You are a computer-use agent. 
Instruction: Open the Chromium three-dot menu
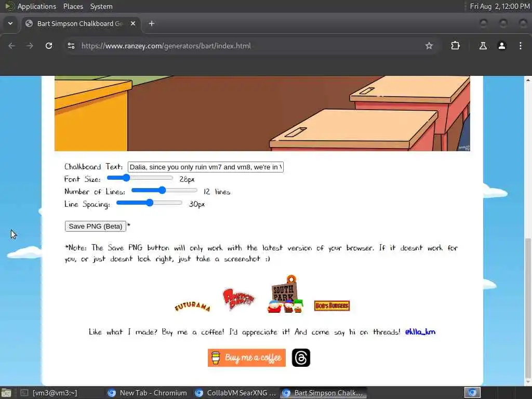pos(521,46)
